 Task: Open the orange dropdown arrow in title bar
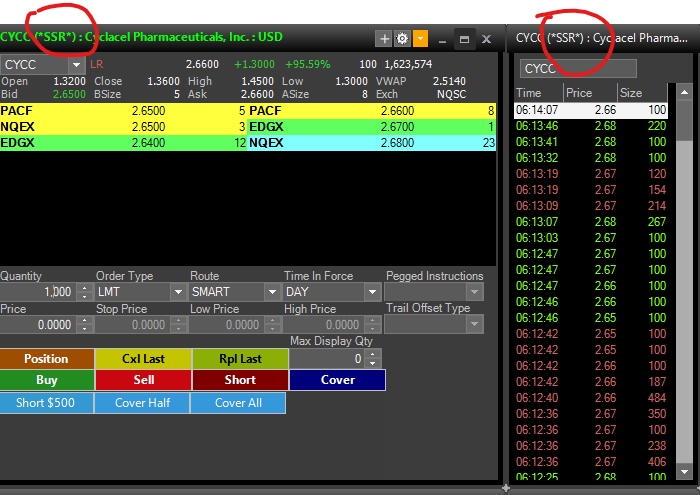coord(420,39)
